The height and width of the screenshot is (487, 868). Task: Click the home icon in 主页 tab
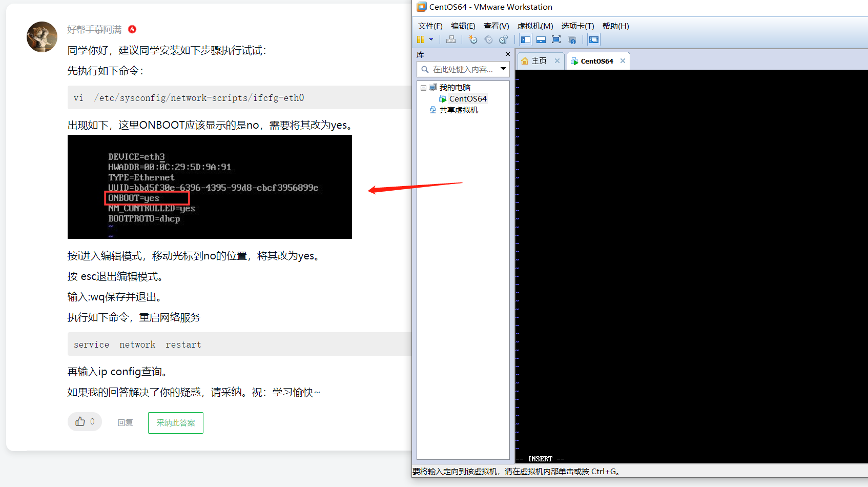(x=525, y=61)
